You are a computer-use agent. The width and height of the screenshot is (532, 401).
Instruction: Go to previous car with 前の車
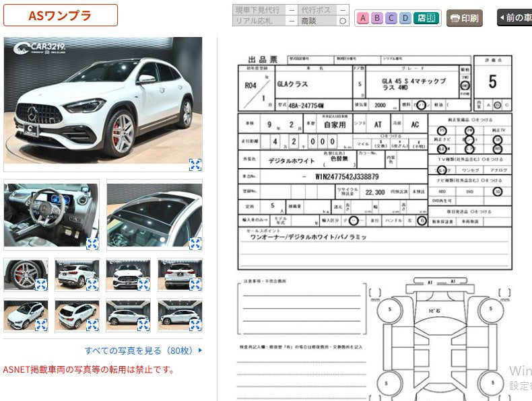coord(515,18)
